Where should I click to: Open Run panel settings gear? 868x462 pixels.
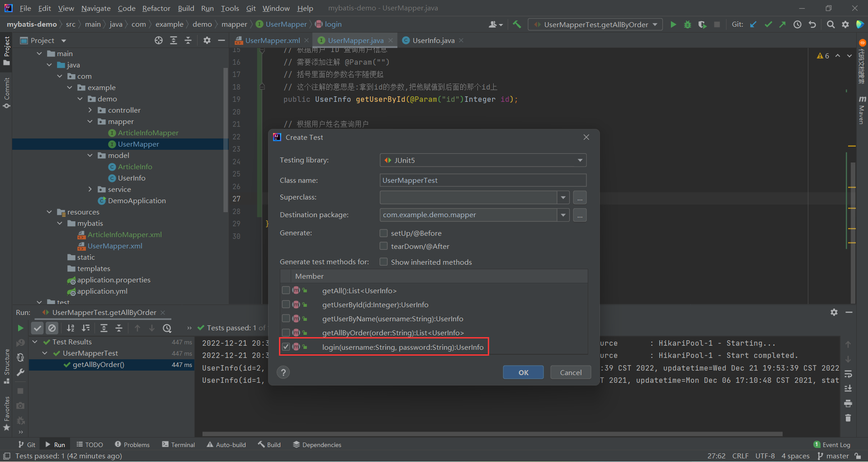point(834,312)
